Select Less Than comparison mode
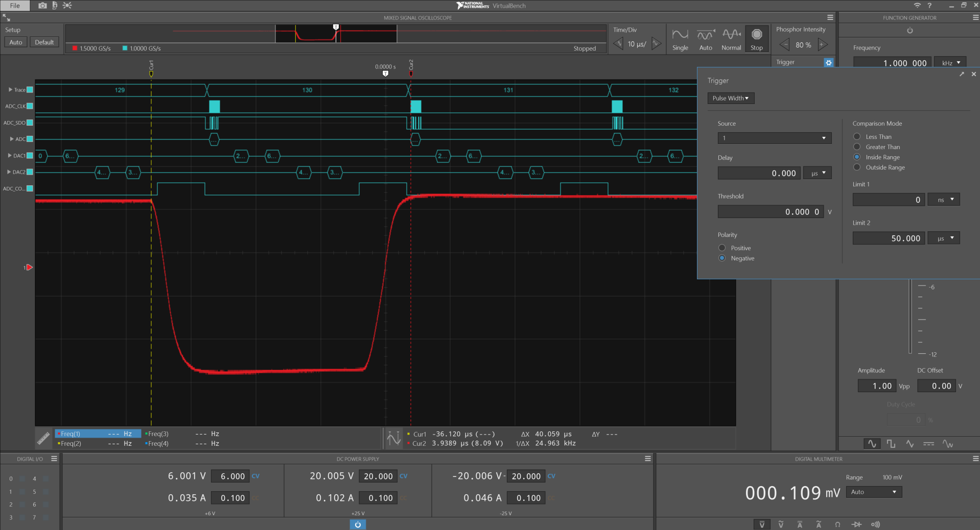The height and width of the screenshot is (530, 980). (x=857, y=137)
